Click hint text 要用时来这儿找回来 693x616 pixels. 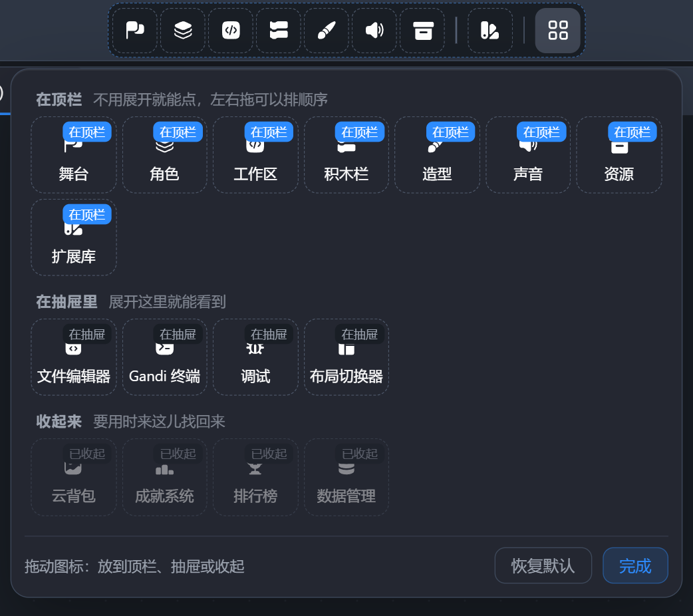click(x=159, y=422)
